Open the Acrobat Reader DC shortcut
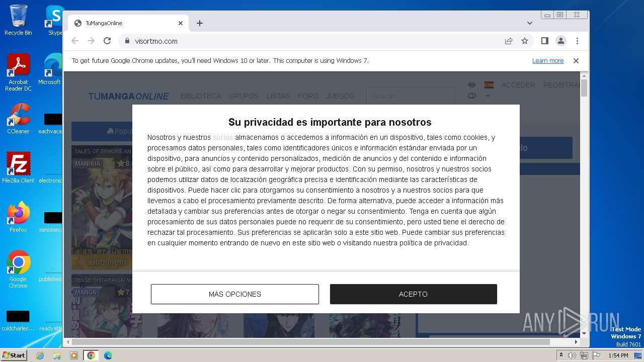644x362 pixels. [18, 72]
